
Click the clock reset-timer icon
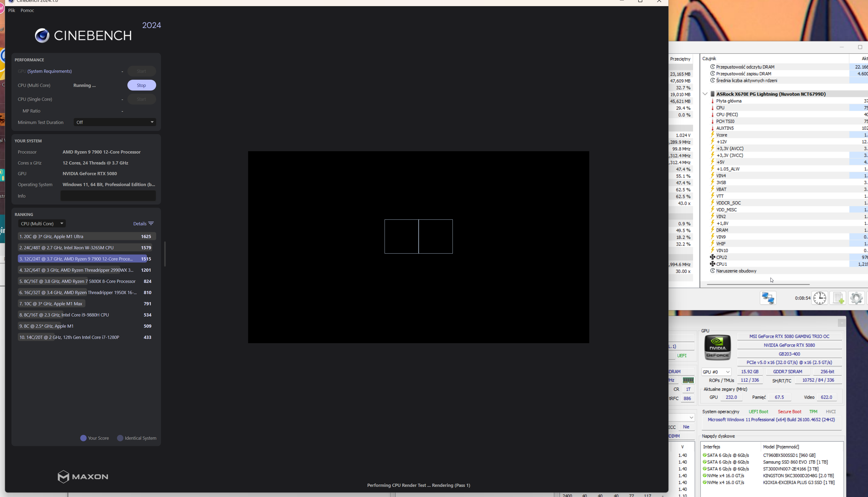pos(819,298)
